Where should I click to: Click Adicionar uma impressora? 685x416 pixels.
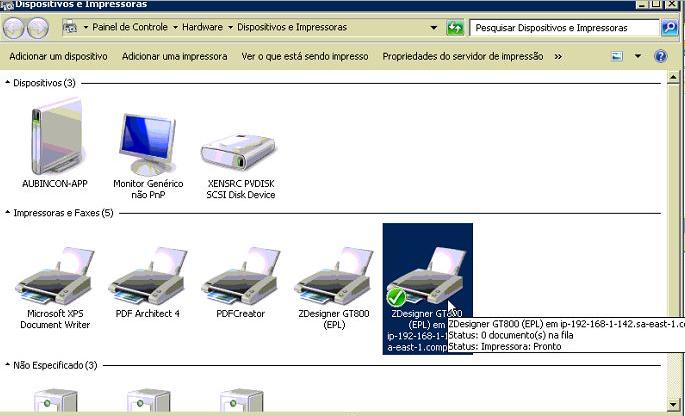[x=174, y=56]
